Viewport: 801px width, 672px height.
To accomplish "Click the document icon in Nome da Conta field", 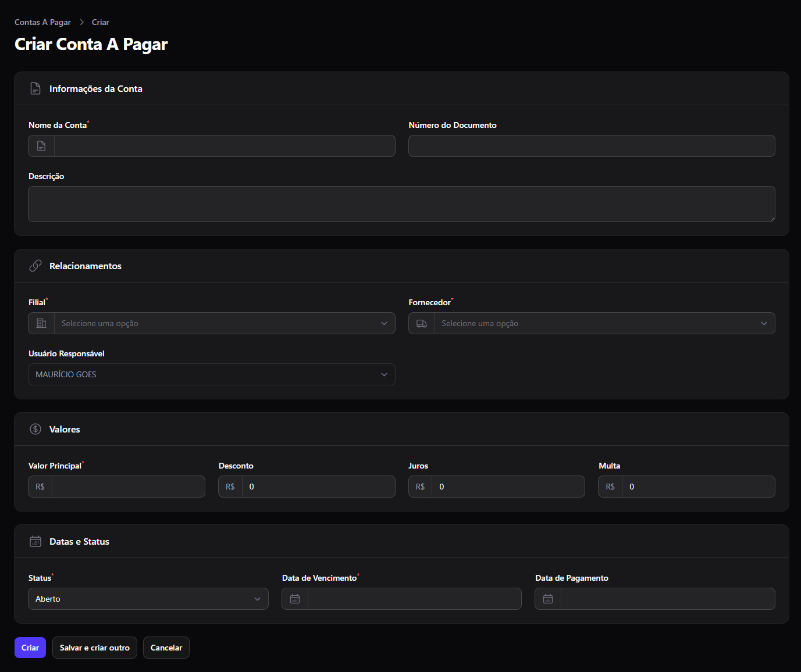I will tap(41, 146).
